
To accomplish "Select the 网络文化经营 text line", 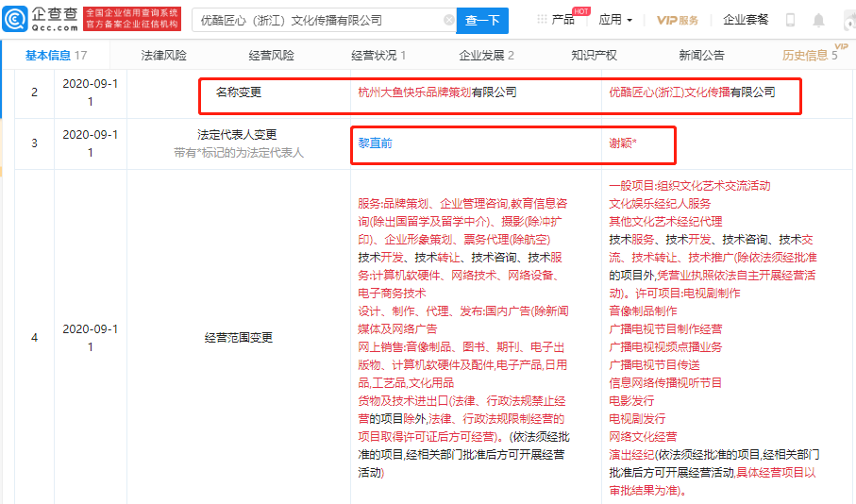I will click(643, 436).
